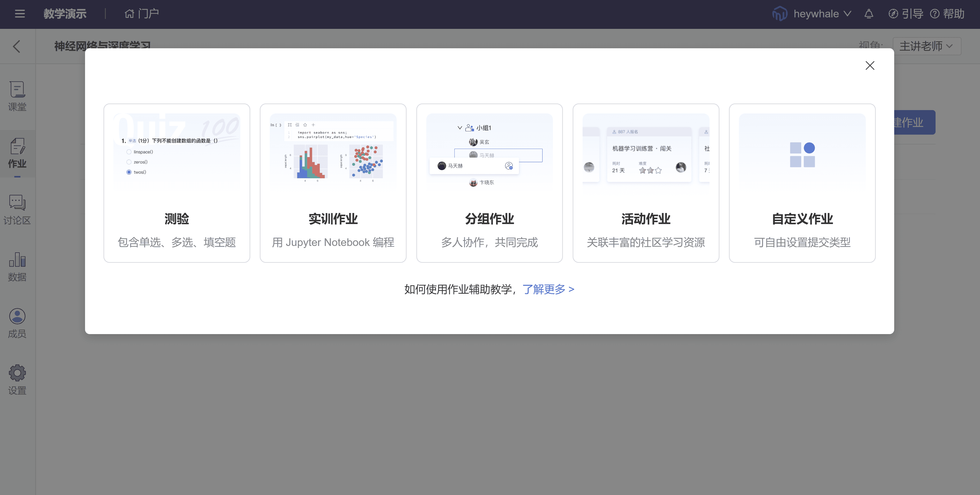
Task: Choose the 分组作业 card
Action: point(489,183)
